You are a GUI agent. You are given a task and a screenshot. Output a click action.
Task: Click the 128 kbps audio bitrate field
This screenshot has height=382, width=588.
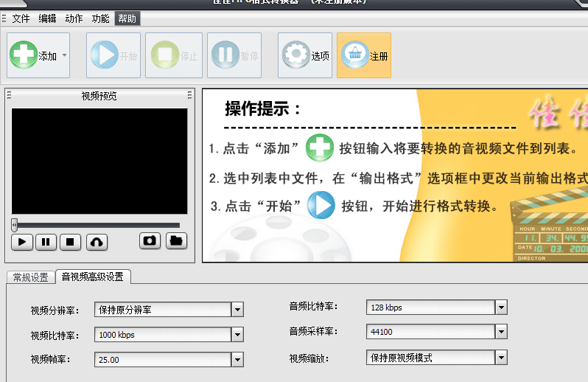tap(431, 308)
